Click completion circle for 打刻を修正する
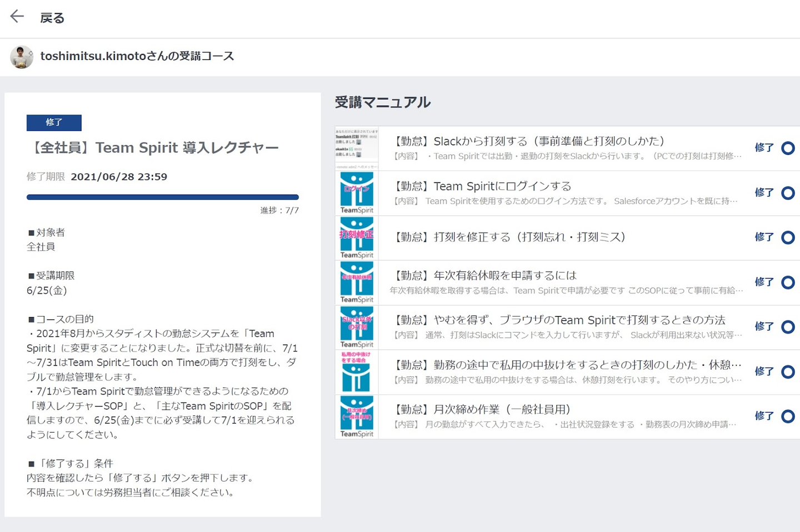Viewport: 800px width, 532px height. coord(788,238)
